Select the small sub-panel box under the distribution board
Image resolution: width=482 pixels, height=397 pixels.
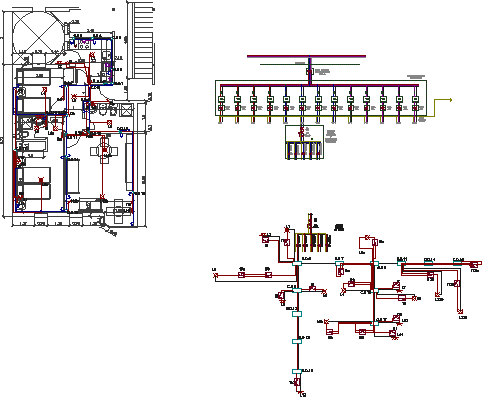tap(305, 142)
